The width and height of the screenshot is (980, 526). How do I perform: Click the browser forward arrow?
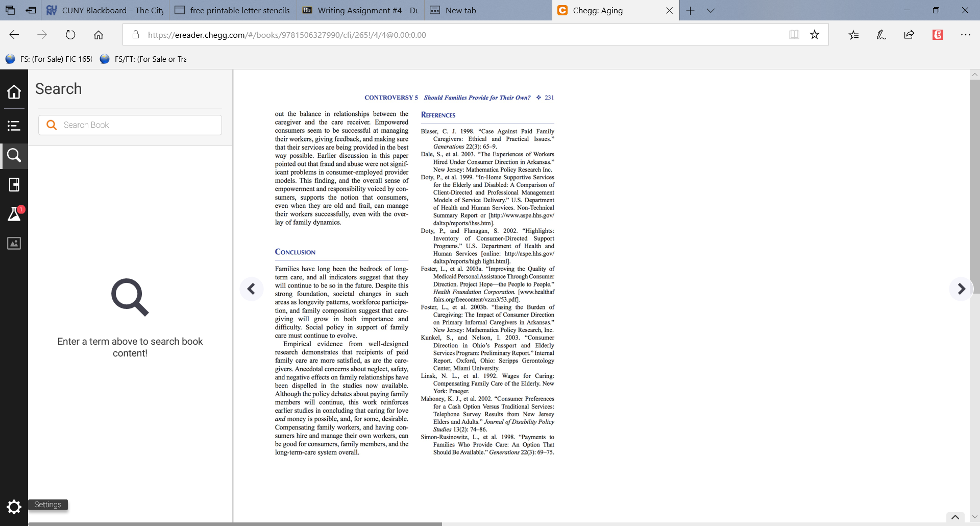[x=42, y=35]
